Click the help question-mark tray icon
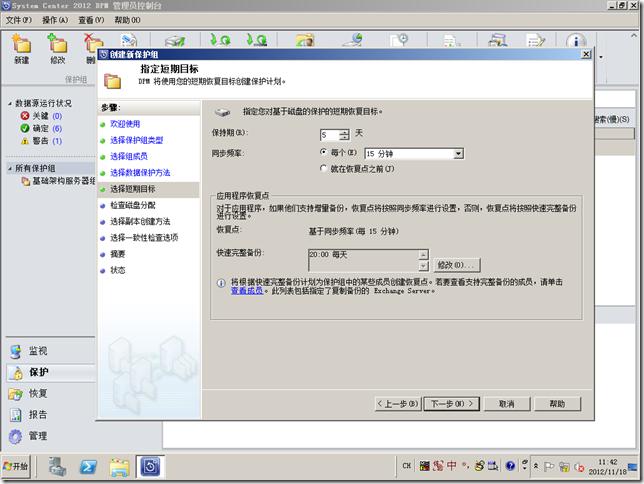This screenshot has height=484, width=644. tap(510, 466)
